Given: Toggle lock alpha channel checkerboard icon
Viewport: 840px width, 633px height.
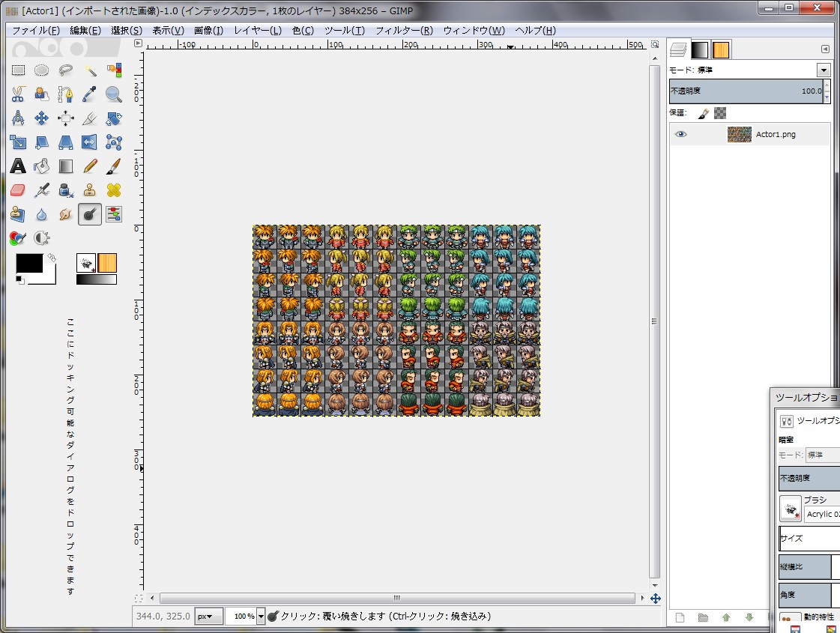Looking at the screenshot, I should [720, 113].
